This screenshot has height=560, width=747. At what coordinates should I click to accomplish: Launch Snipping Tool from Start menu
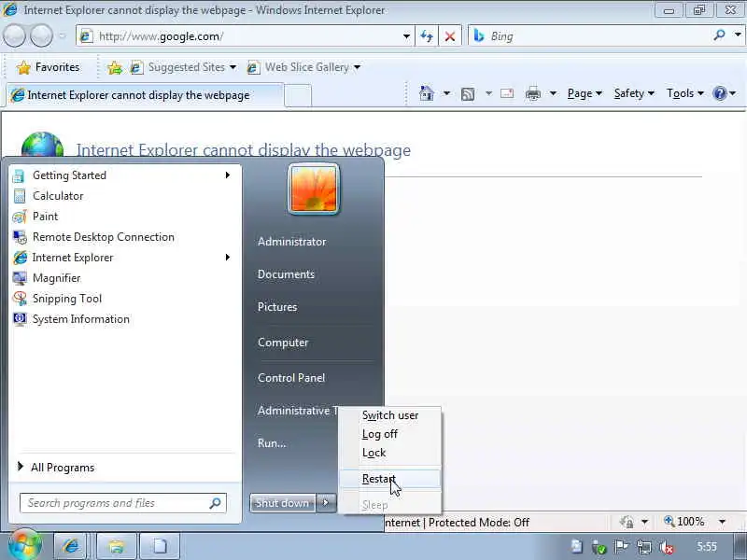coord(124,298)
